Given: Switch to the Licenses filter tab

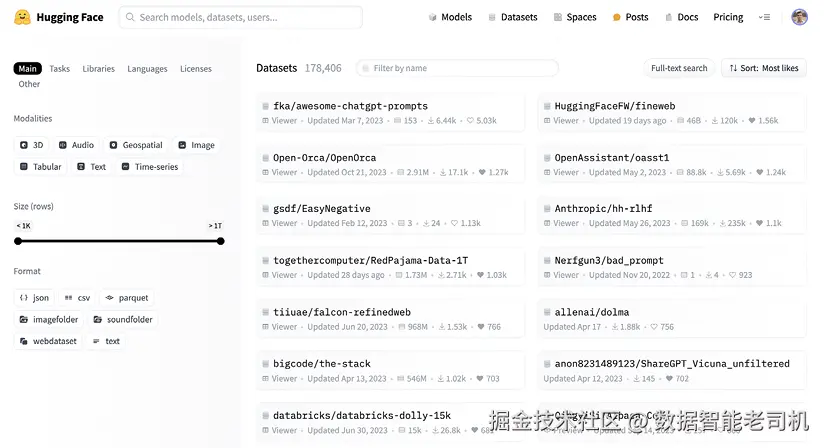Looking at the screenshot, I should [195, 68].
